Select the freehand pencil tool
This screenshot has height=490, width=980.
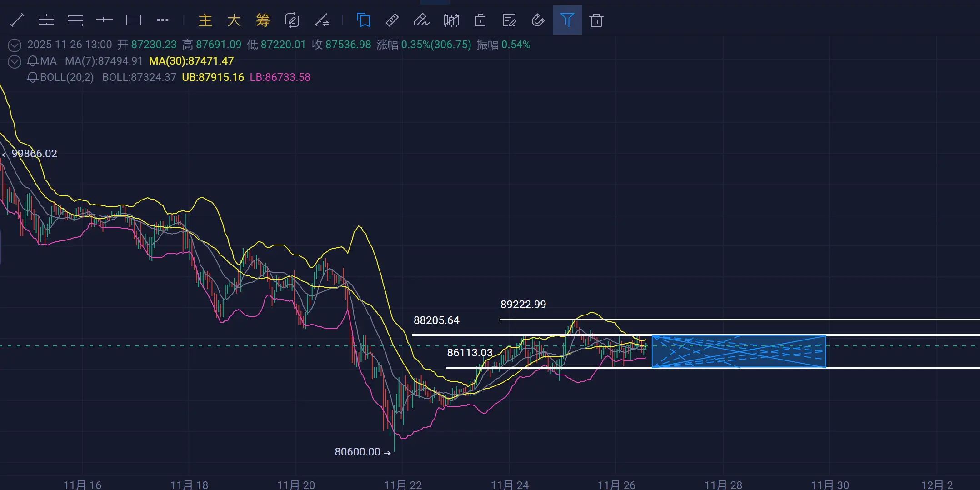point(421,20)
